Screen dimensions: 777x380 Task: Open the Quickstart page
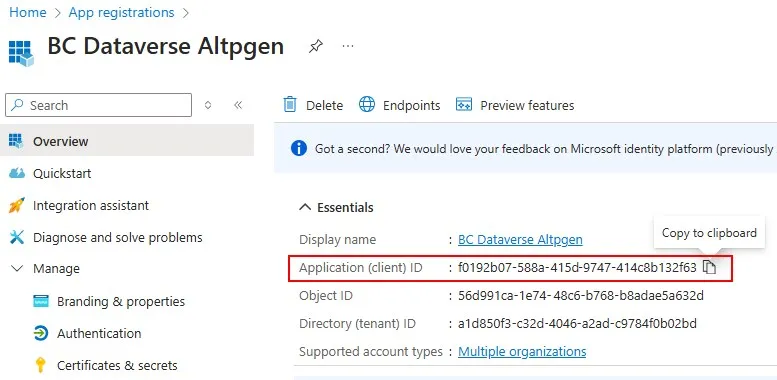pyautogui.click(x=62, y=173)
